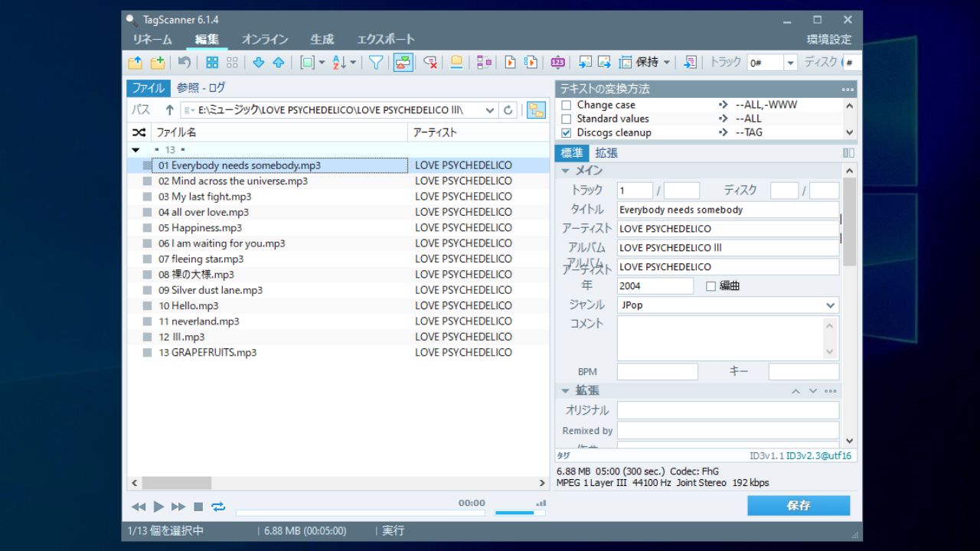This screenshot has width=980, height=551.
Task: Open the path history dropdown arrow
Action: 490,110
